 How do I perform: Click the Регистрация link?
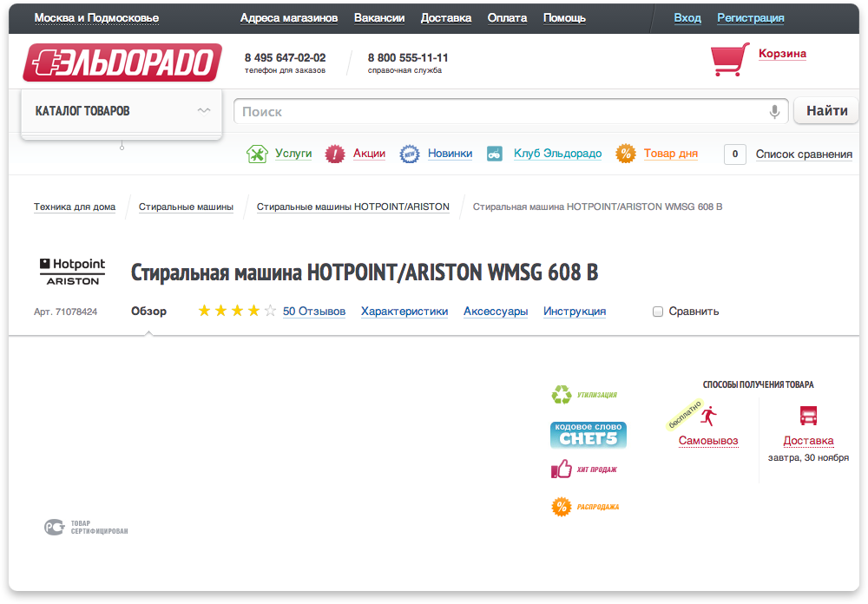tap(751, 18)
